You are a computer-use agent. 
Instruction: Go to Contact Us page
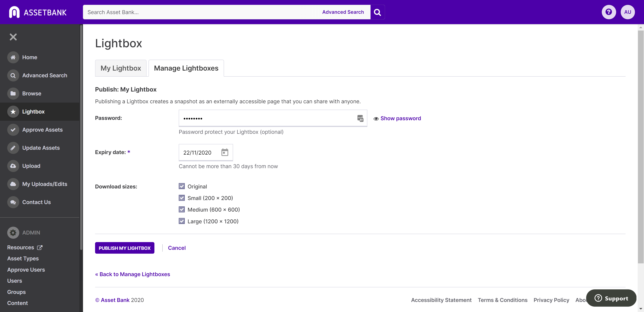coord(37,202)
